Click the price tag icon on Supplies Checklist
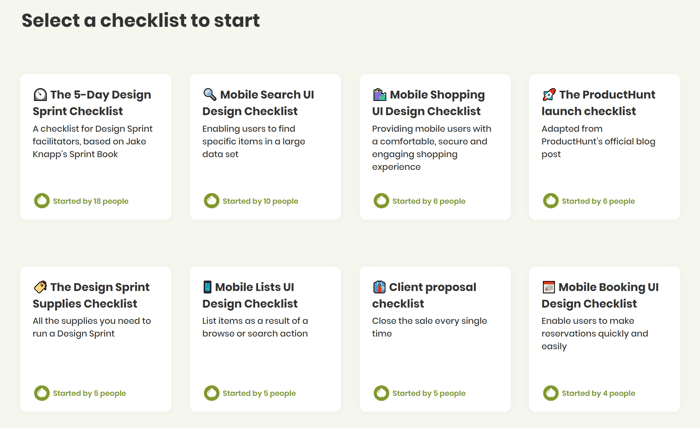This screenshot has width=700, height=428. (40, 287)
